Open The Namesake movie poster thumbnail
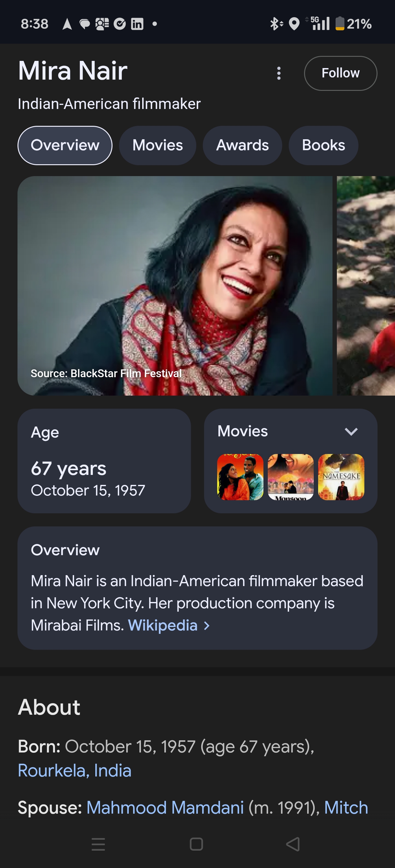Viewport: 395px width, 868px height. (341, 477)
